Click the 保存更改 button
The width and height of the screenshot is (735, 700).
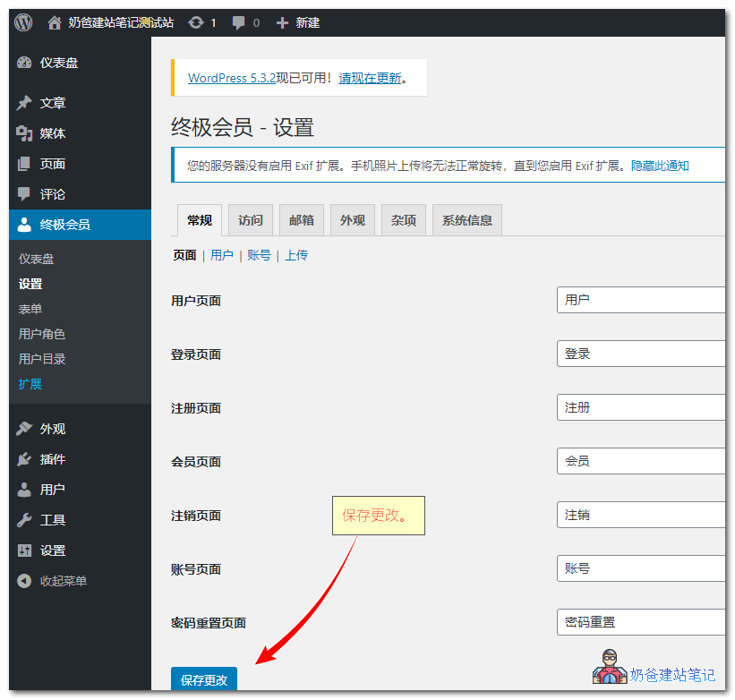click(x=204, y=679)
